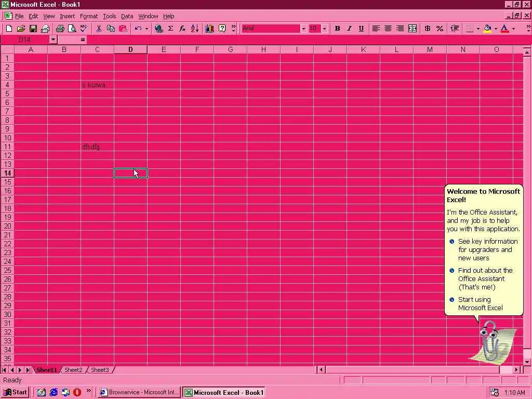
Task: Expand the Fill Color dropdown arrow
Action: [x=496, y=29]
